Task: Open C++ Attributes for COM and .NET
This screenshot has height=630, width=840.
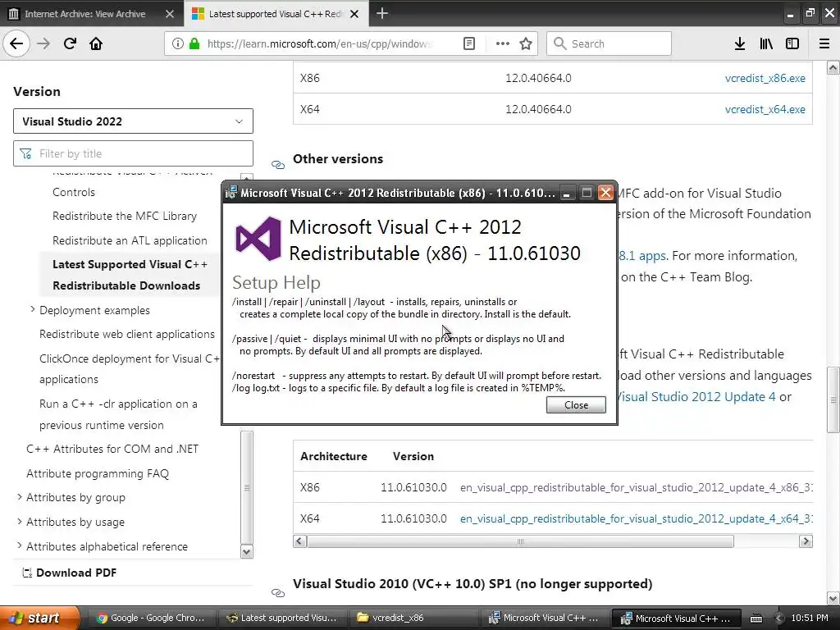Action: click(x=112, y=449)
